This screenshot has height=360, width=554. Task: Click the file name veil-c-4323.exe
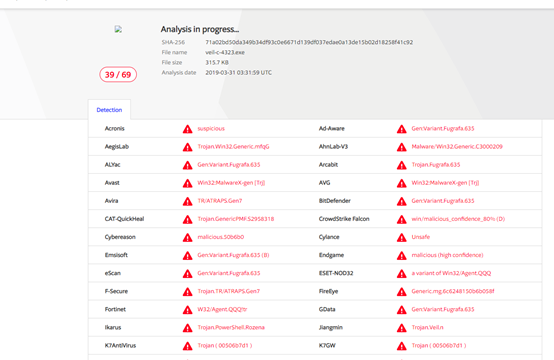coord(225,52)
